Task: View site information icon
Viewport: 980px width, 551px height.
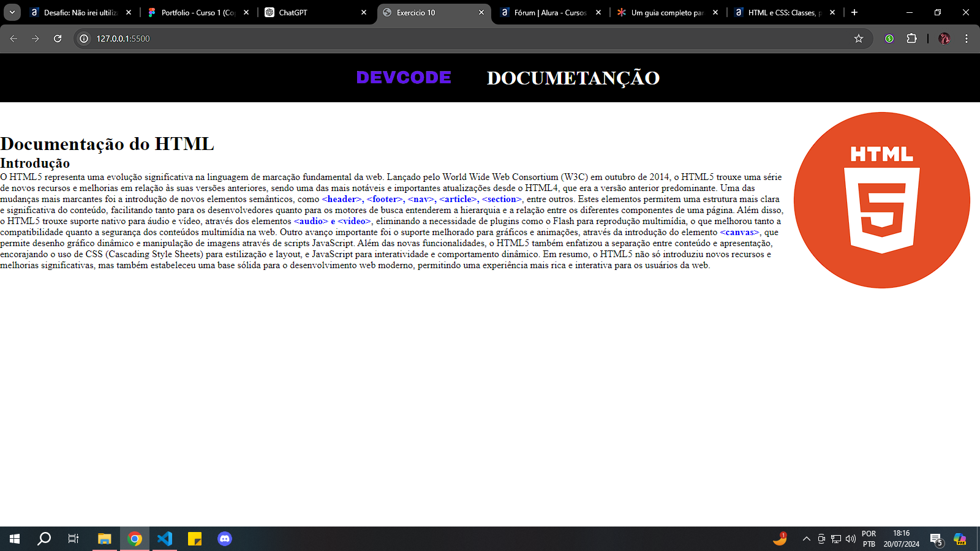Action: click(85, 39)
